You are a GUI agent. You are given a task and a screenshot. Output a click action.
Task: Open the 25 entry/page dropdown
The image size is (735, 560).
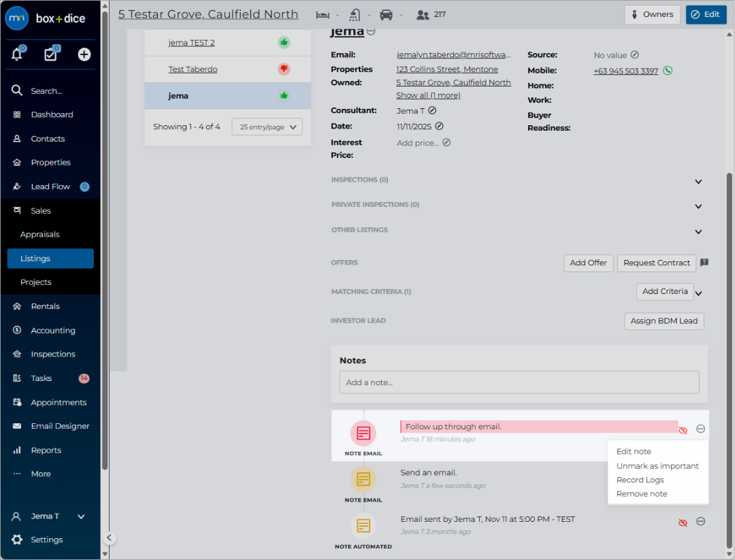click(267, 127)
